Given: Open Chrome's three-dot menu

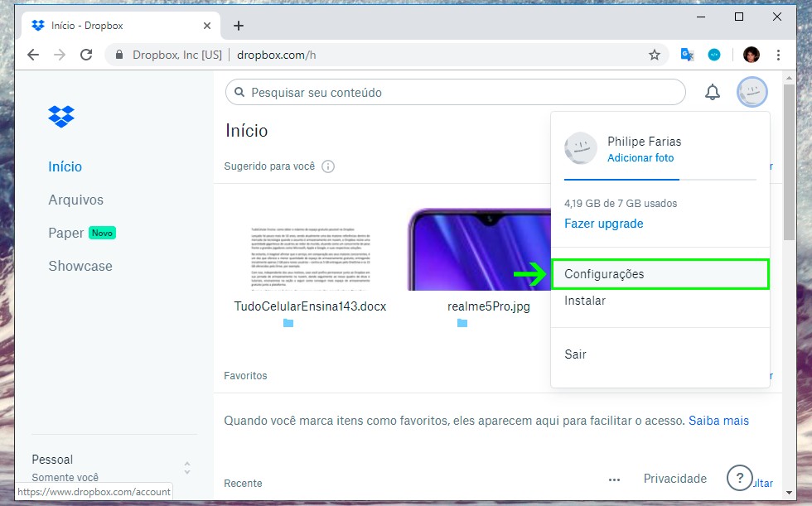Looking at the screenshot, I should (778, 55).
